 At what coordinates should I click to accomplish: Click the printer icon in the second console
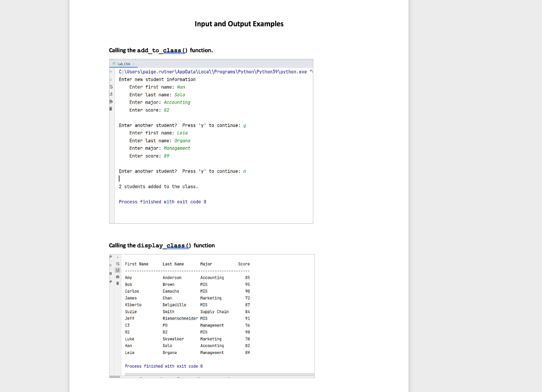click(x=118, y=277)
